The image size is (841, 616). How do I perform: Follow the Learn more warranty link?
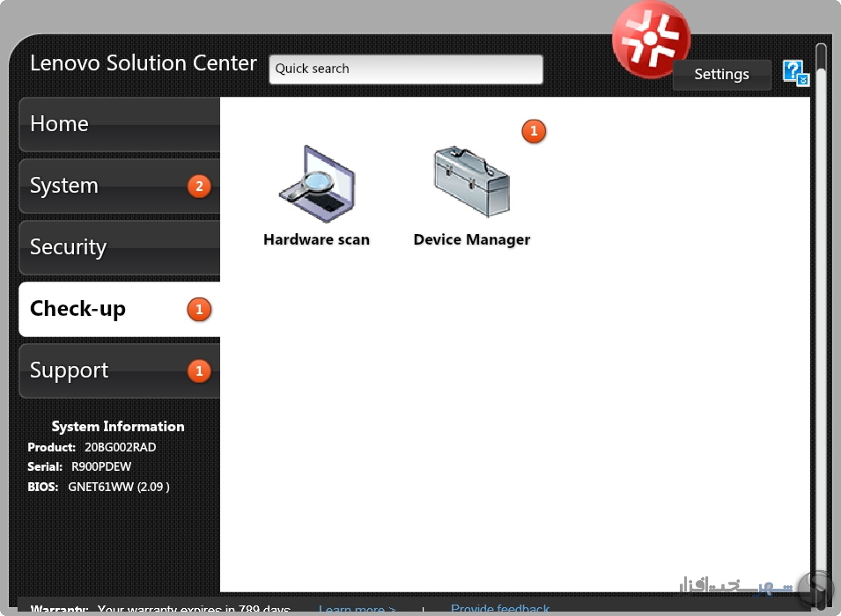point(358,610)
